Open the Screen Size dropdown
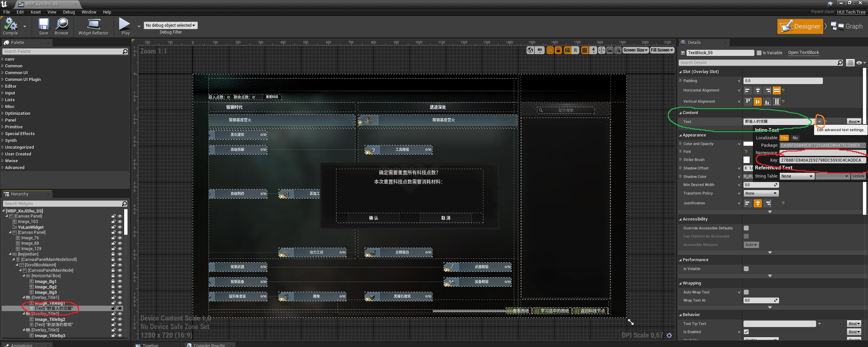This screenshot has width=868, height=347. coord(635,50)
